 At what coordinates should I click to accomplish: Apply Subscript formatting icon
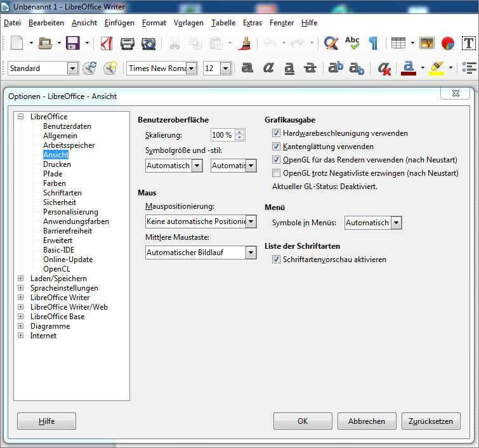pyautogui.click(x=357, y=69)
